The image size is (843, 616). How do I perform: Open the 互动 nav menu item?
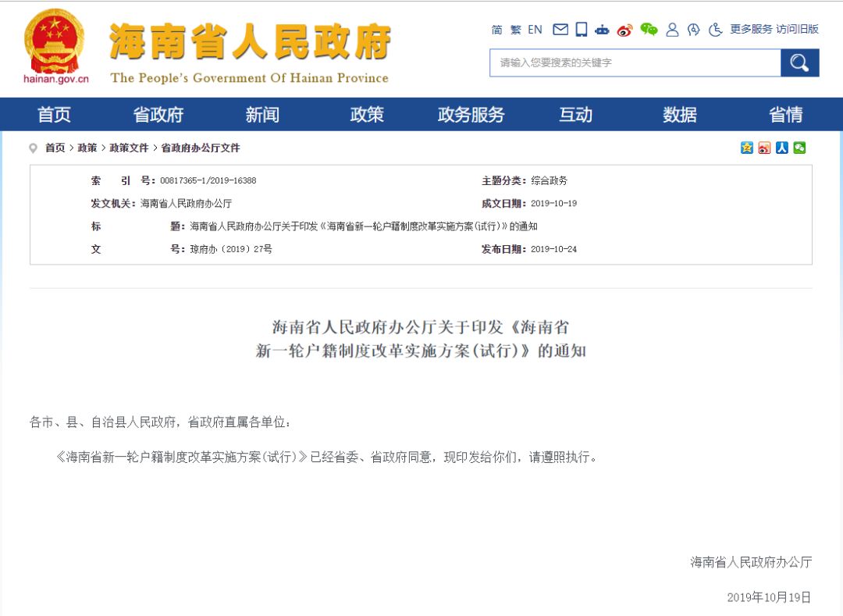click(575, 115)
